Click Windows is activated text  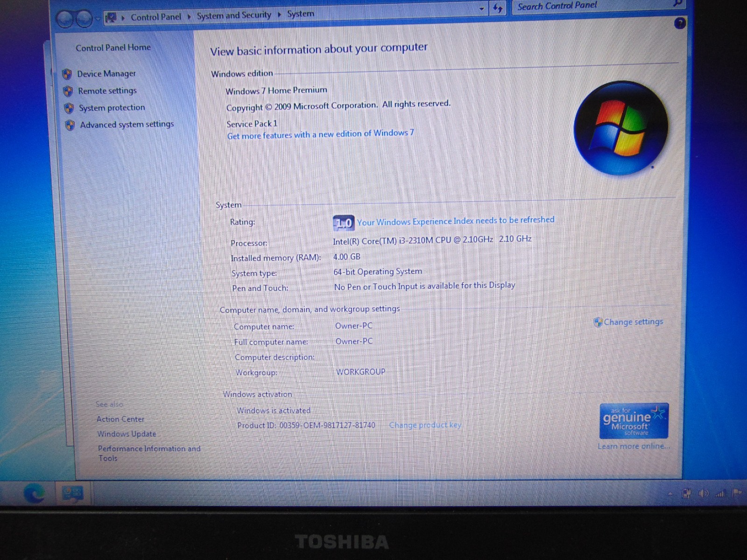(x=274, y=411)
